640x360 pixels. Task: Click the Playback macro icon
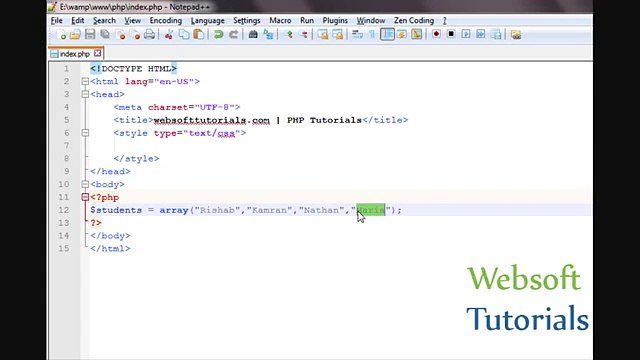coord(466,34)
